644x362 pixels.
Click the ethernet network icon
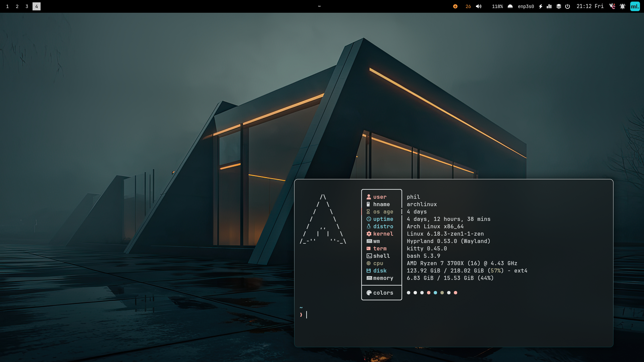click(x=510, y=6)
